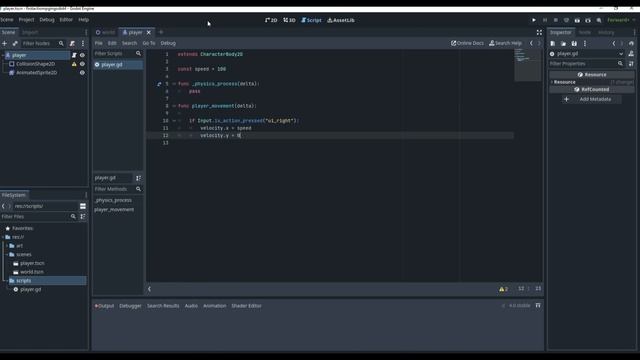
Task: Click Add Metadata button
Action: (591, 99)
